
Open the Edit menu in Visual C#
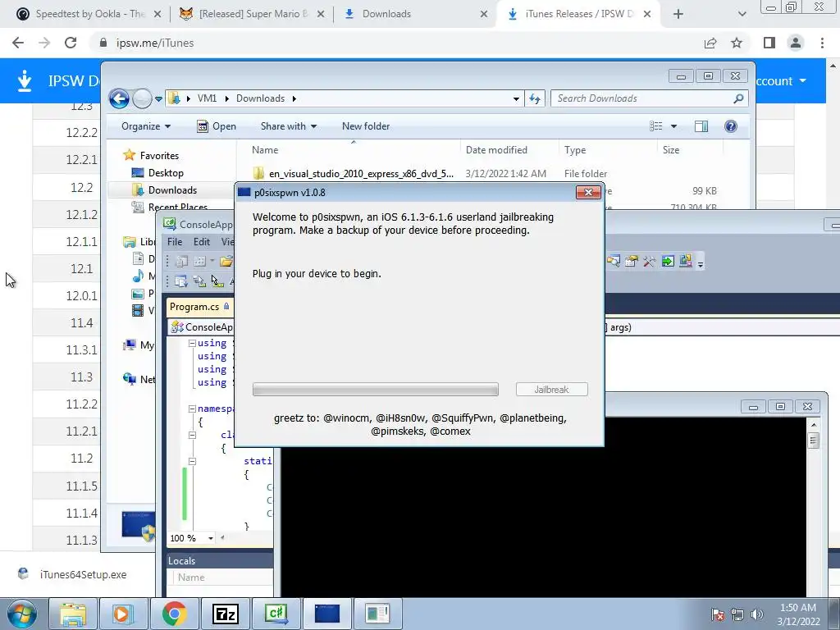202,242
